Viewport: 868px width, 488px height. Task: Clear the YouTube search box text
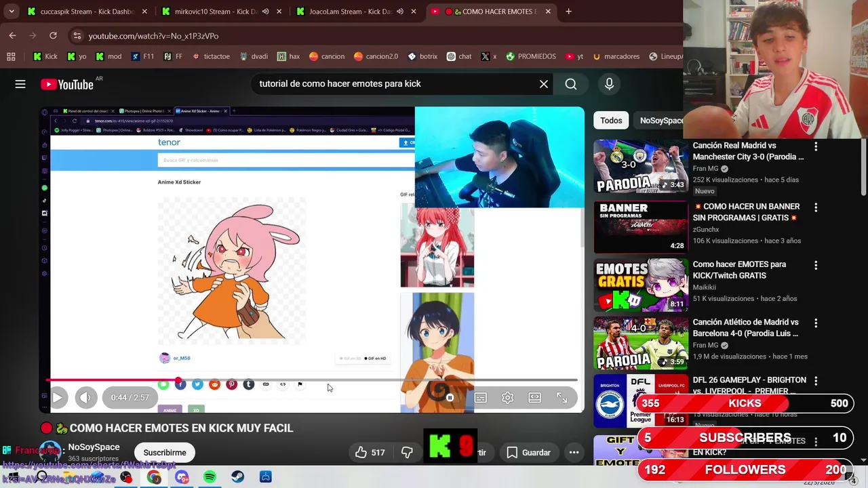(544, 84)
